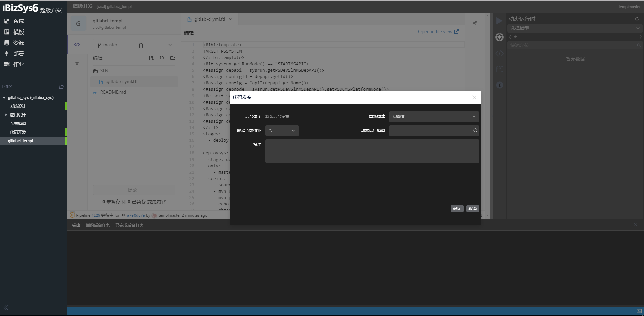Open the 取消当前作业 dropdown showing 否
The image size is (644, 316).
point(282,131)
